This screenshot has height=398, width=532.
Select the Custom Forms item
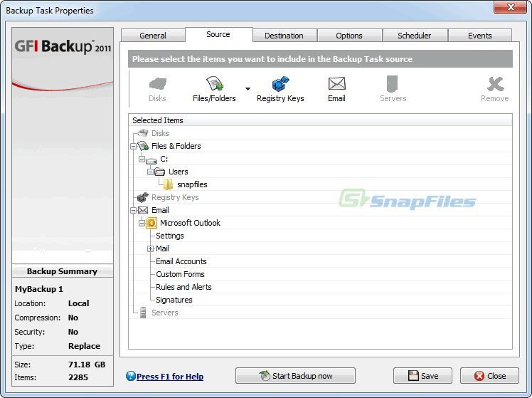point(180,274)
